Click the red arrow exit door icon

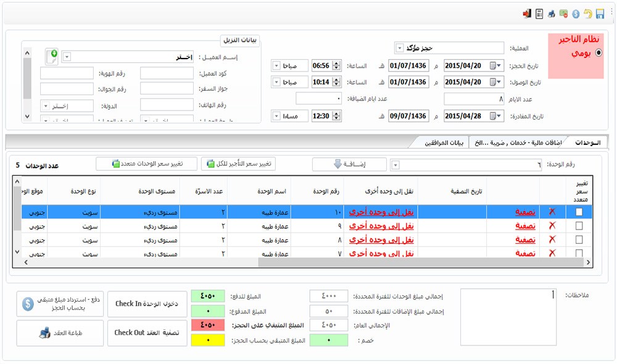coord(527,14)
